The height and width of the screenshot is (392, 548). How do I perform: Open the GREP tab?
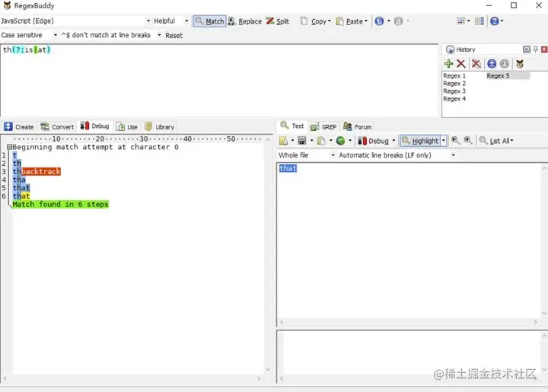[x=323, y=127]
